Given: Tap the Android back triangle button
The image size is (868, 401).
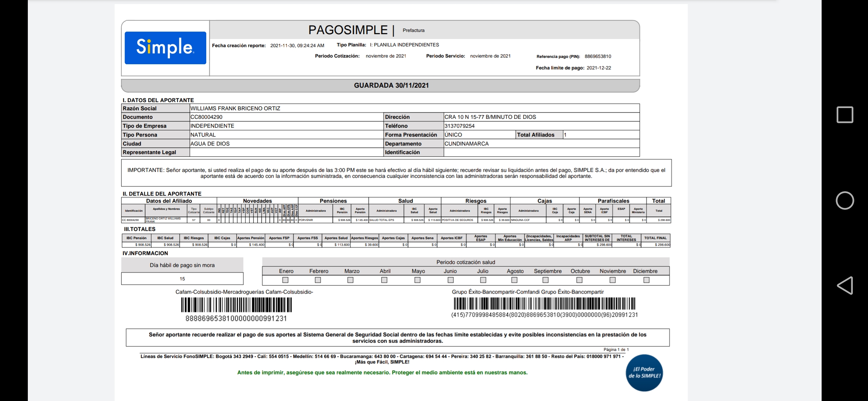Looking at the screenshot, I should coord(845,286).
